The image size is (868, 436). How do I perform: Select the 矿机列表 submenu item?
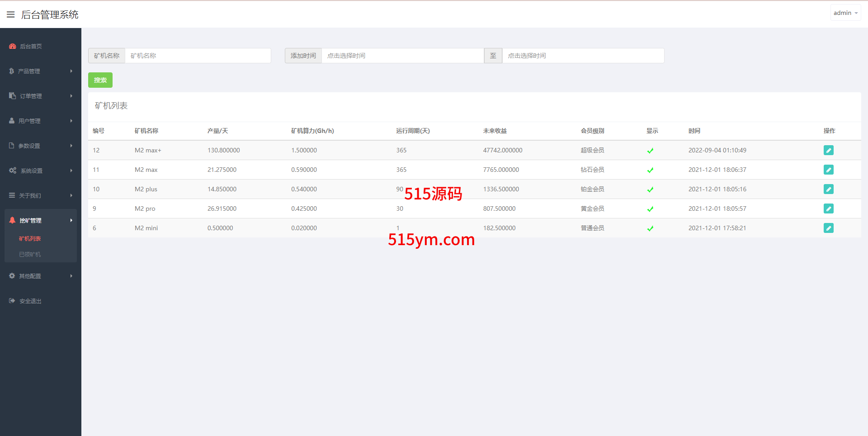point(30,238)
